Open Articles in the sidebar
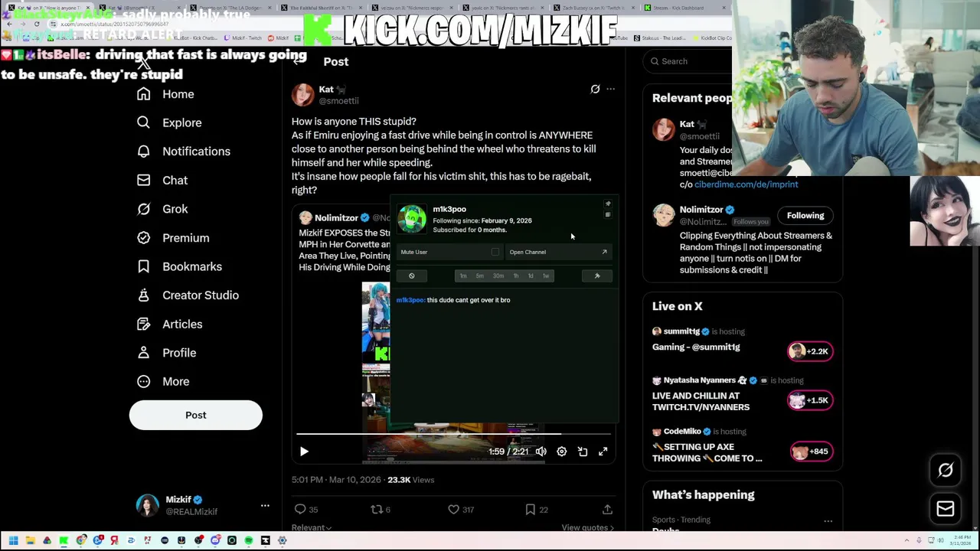This screenshot has width=980, height=551. pyautogui.click(x=169, y=324)
